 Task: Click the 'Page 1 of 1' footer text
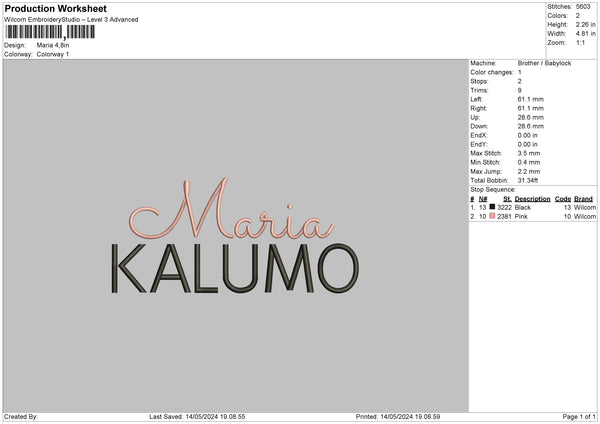(x=579, y=417)
